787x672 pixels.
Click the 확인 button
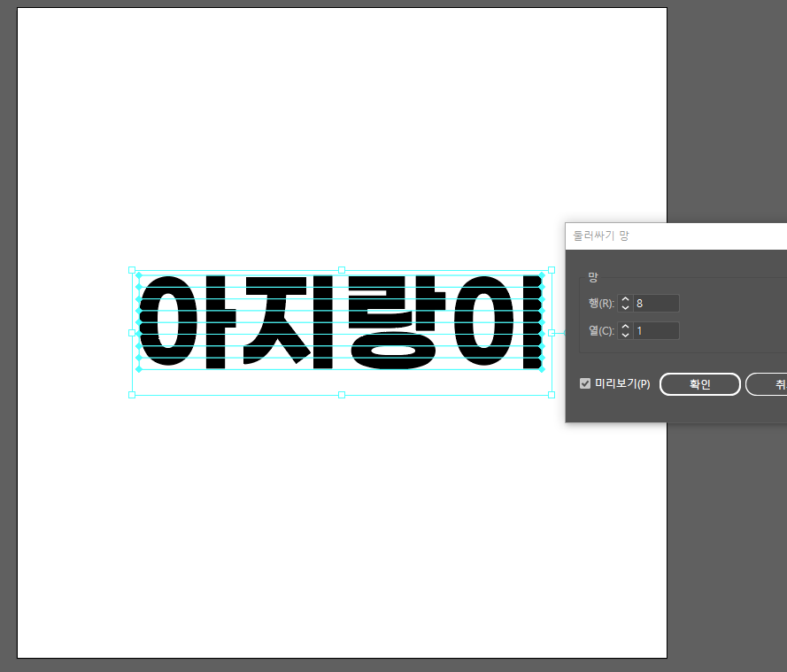pyautogui.click(x=699, y=384)
